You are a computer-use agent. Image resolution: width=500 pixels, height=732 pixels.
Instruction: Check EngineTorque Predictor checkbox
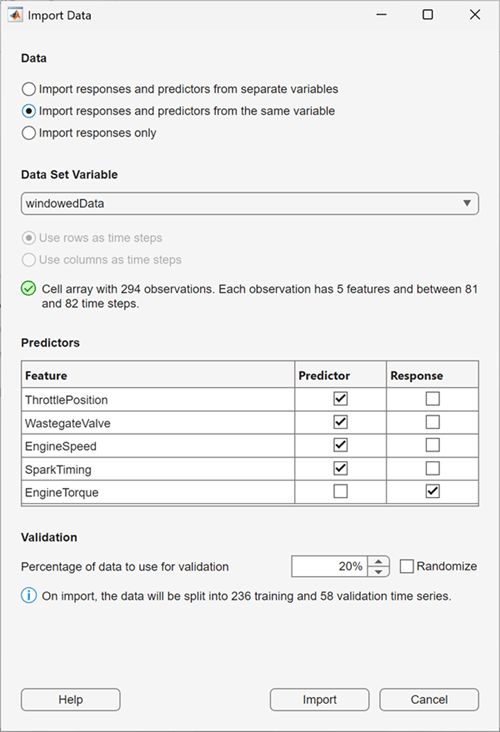tap(340, 491)
